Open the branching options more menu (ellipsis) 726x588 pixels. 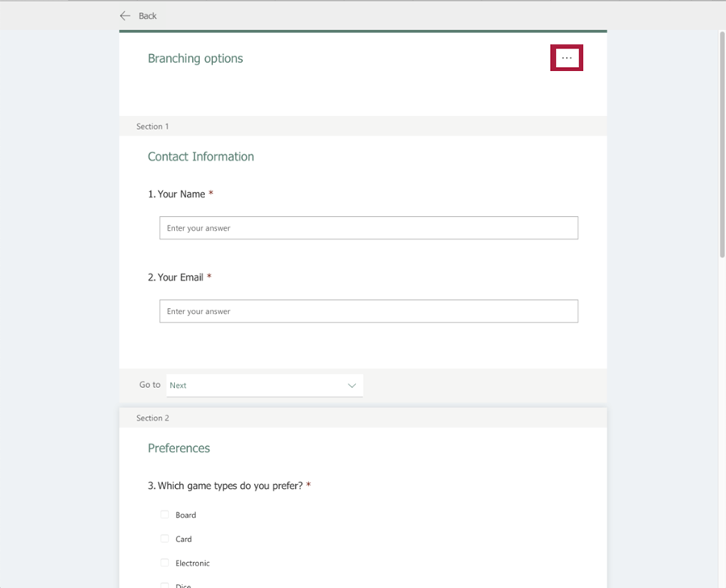coord(566,57)
